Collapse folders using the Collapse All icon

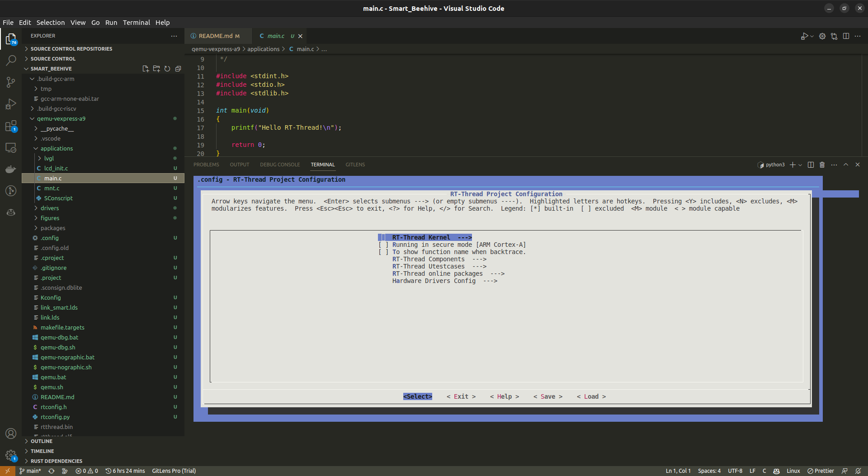pos(178,68)
